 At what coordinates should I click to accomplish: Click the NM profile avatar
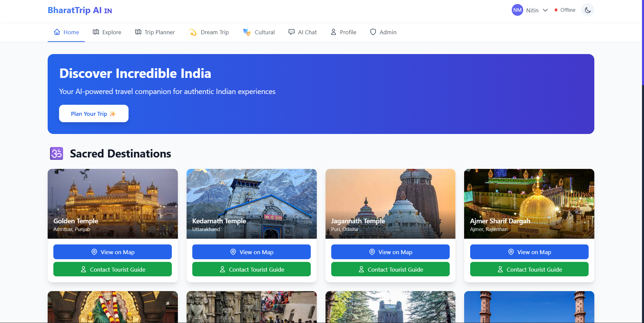[x=517, y=10]
